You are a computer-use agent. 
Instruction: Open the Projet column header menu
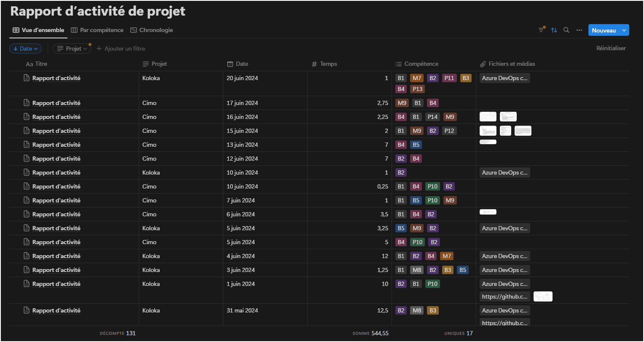click(155, 64)
